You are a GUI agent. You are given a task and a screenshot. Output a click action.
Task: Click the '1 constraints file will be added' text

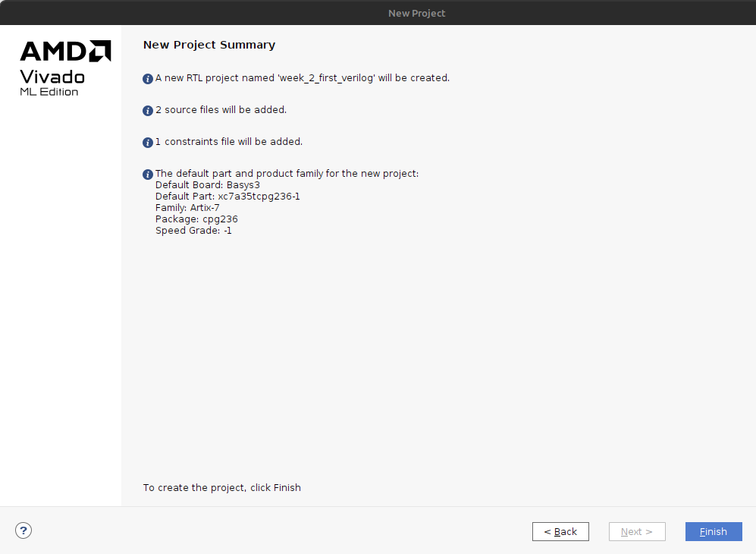click(228, 142)
